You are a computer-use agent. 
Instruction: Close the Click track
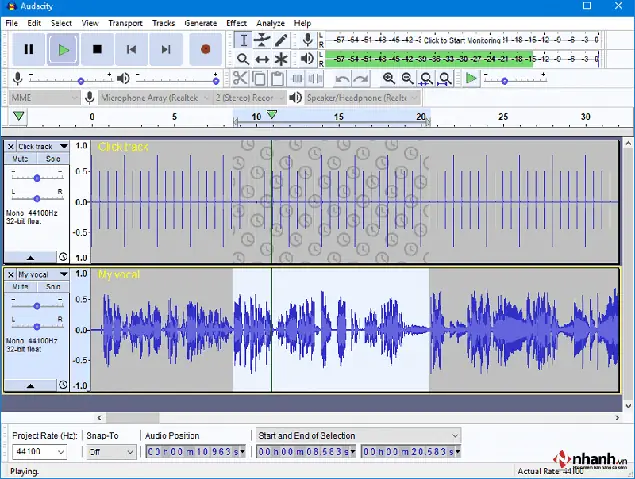tap(11, 147)
